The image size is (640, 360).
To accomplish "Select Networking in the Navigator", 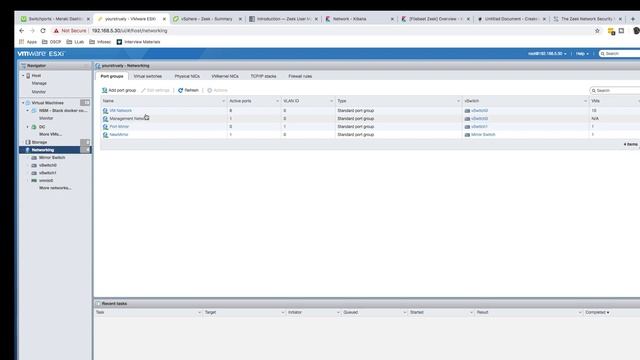I will pos(42,150).
